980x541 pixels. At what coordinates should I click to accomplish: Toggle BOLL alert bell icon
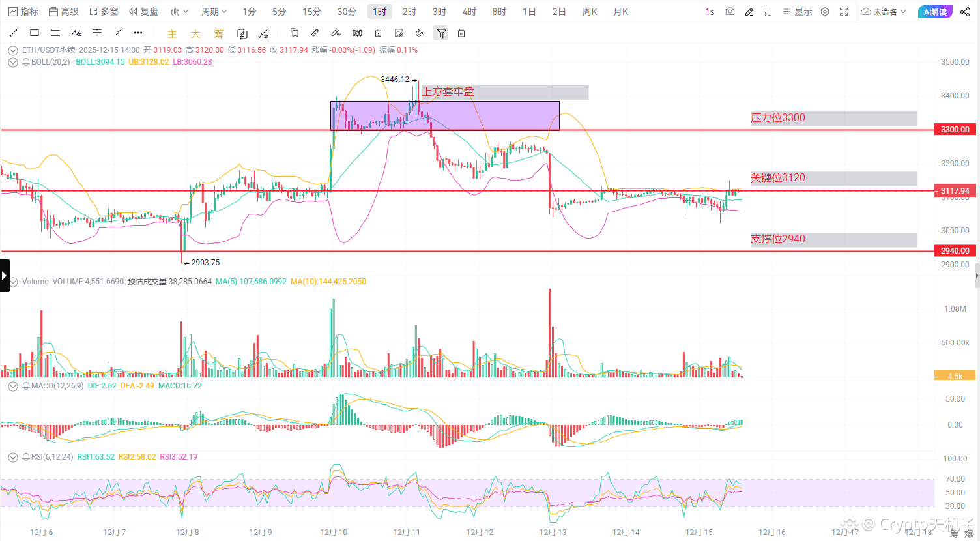[x=26, y=62]
